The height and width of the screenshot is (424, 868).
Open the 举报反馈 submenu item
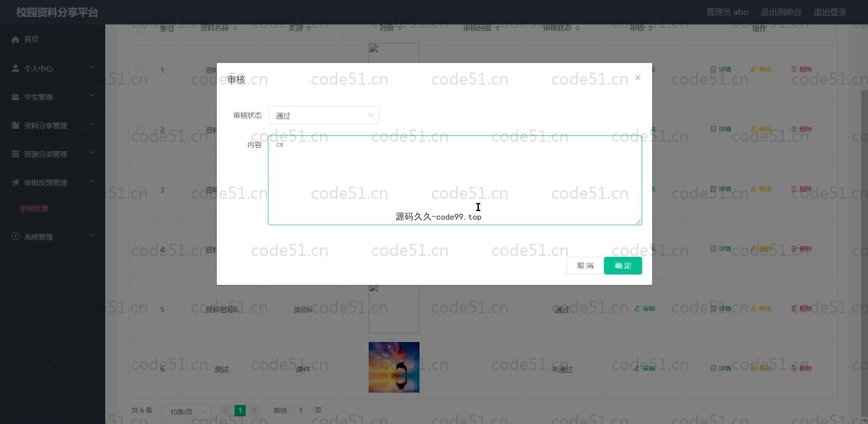click(34, 208)
